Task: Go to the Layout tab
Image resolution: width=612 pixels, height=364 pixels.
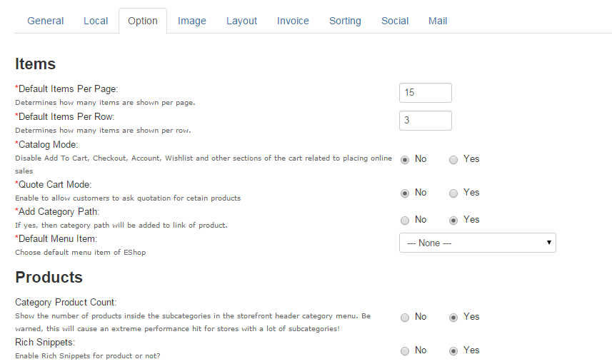Action: [x=241, y=21]
